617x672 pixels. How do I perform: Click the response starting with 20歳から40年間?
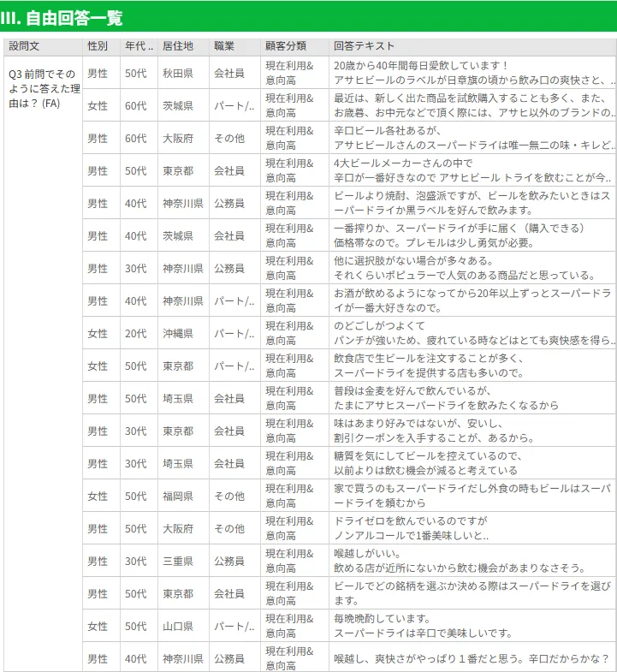point(472,73)
